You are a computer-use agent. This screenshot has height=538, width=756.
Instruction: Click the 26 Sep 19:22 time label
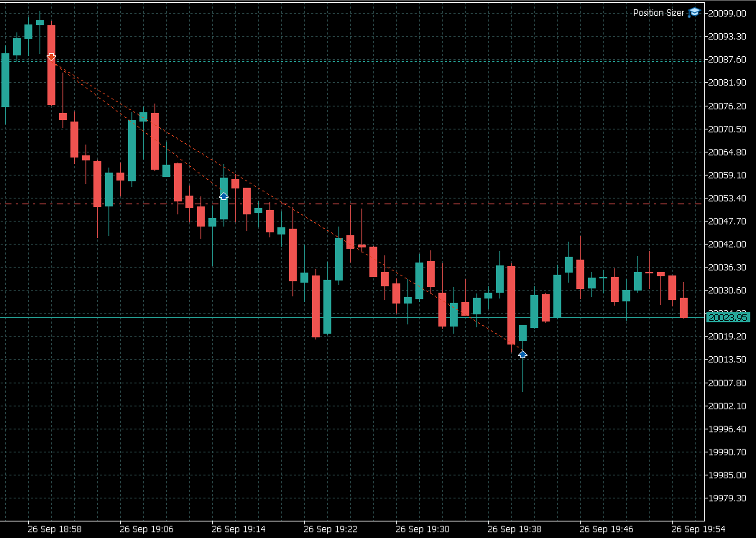331,529
